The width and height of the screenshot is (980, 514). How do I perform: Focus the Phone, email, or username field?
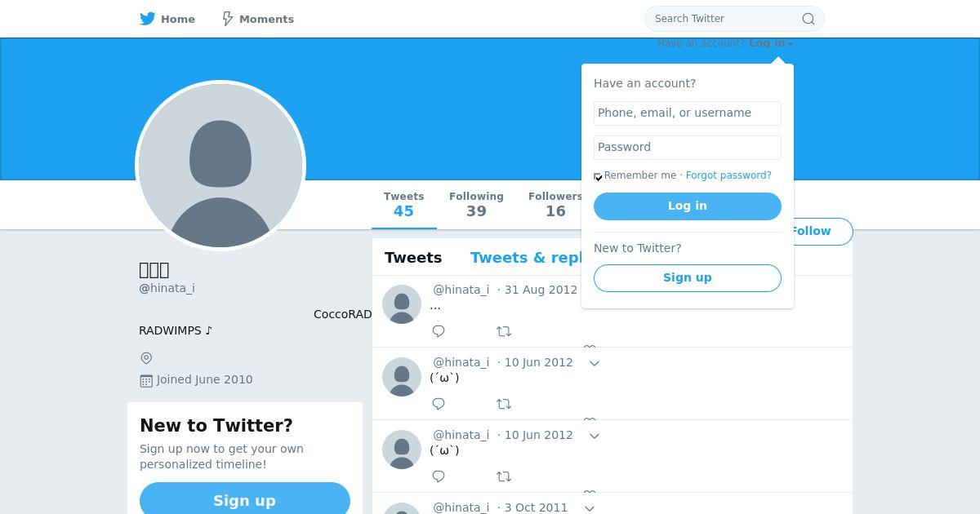point(688,113)
